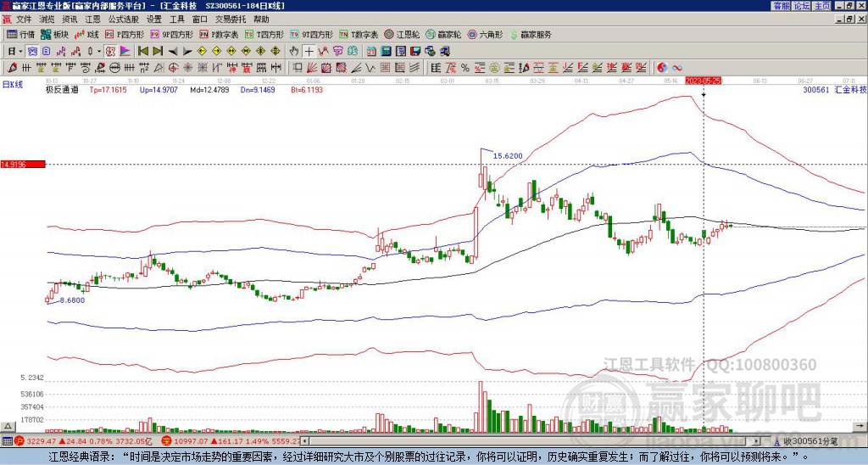Click the black right arrow icon
This screenshot has width=868, height=465.
187,52
